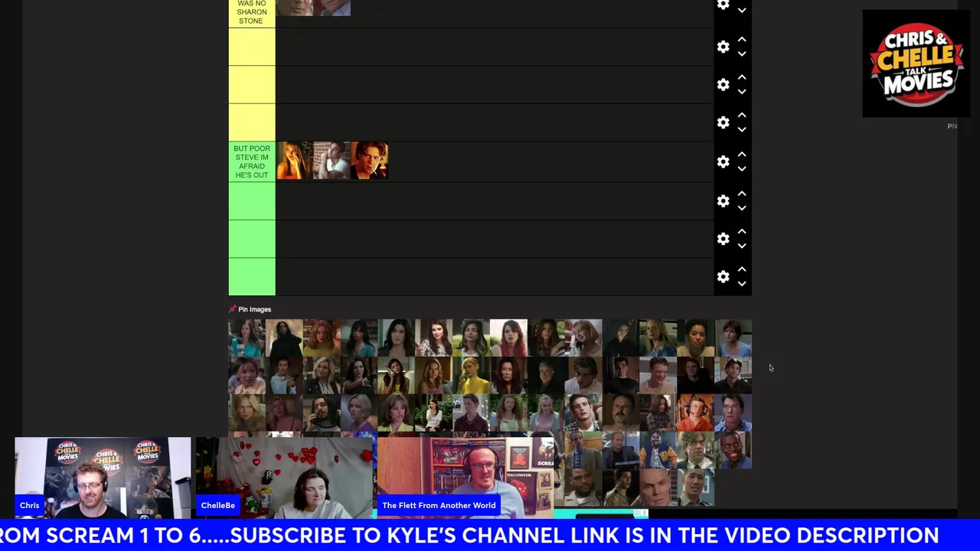Click The Flett From Another World webcam feed
Screen dimensions: 980x551
(x=465, y=478)
